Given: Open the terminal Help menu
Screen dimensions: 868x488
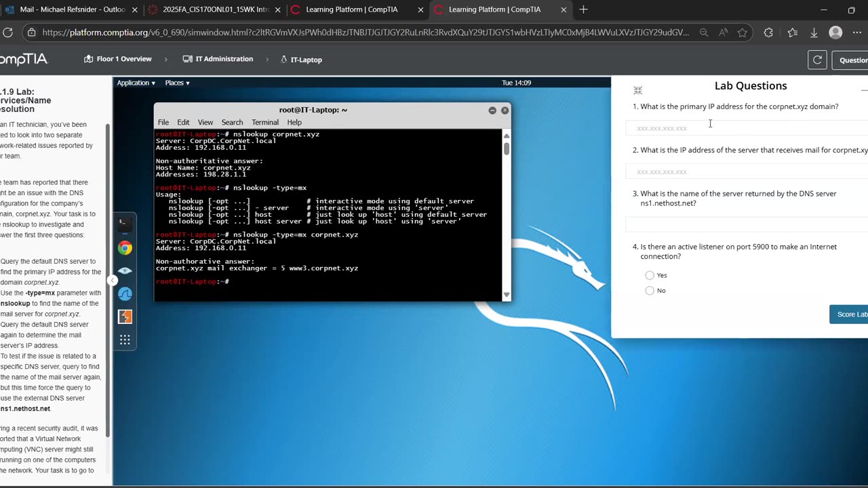Looking at the screenshot, I should (x=294, y=123).
